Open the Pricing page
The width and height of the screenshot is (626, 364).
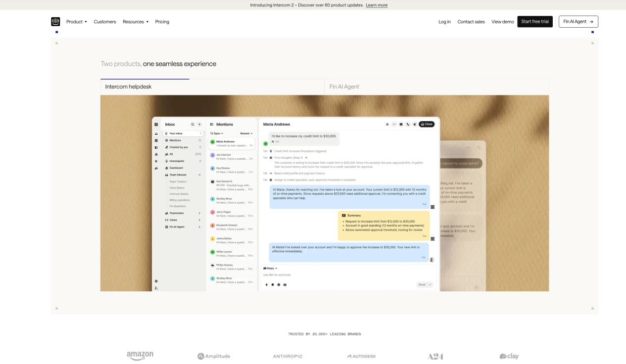(x=162, y=22)
